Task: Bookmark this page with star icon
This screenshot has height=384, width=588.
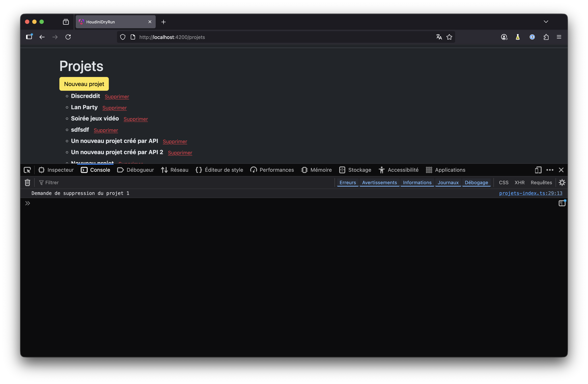Action: pos(449,37)
